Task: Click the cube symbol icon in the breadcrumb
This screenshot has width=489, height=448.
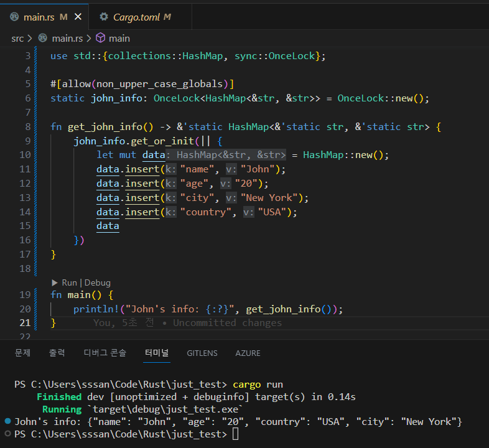Action: click(100, 38)
